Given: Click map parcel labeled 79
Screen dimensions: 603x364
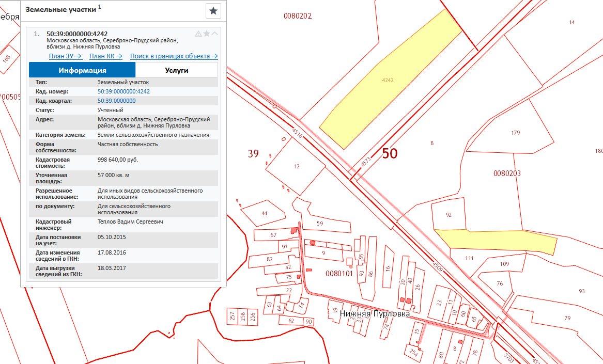Looking at the screenshot, I should 567,318.
